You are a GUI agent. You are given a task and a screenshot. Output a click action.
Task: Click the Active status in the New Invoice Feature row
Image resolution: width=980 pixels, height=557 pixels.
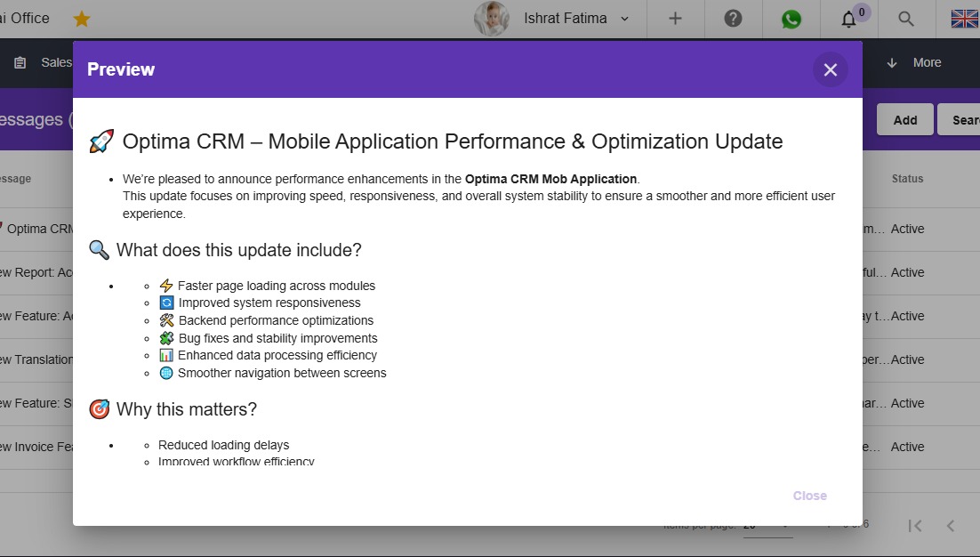pos(907,447)
